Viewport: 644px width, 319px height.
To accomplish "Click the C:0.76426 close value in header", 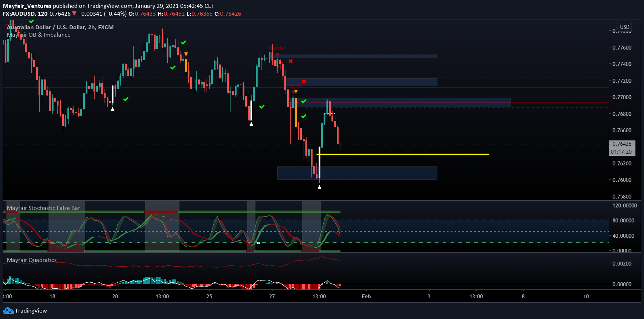I will coord(228,14).
